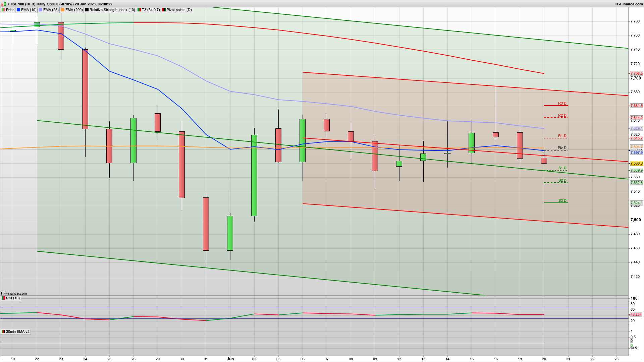Click the 7,629.1 EMA axis tag
Screen dimensions: 644x362
[636, 128]
